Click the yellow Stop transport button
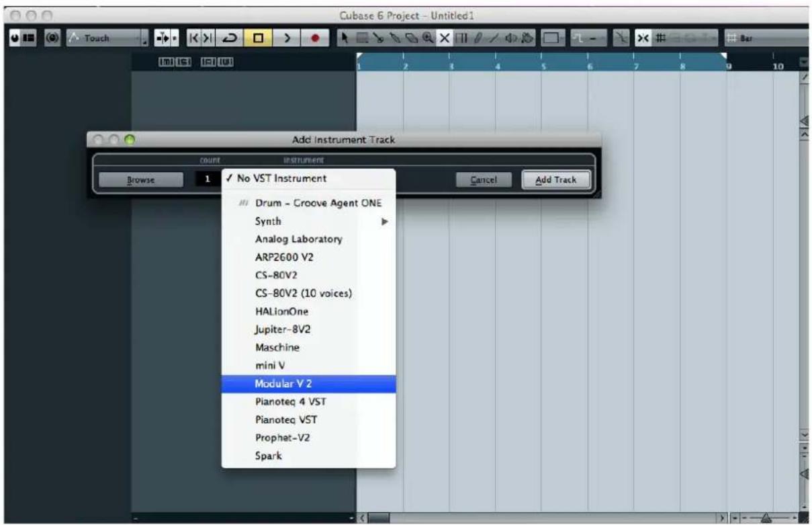The width and height of the screenshot is (812, 525). coord(258,38)
